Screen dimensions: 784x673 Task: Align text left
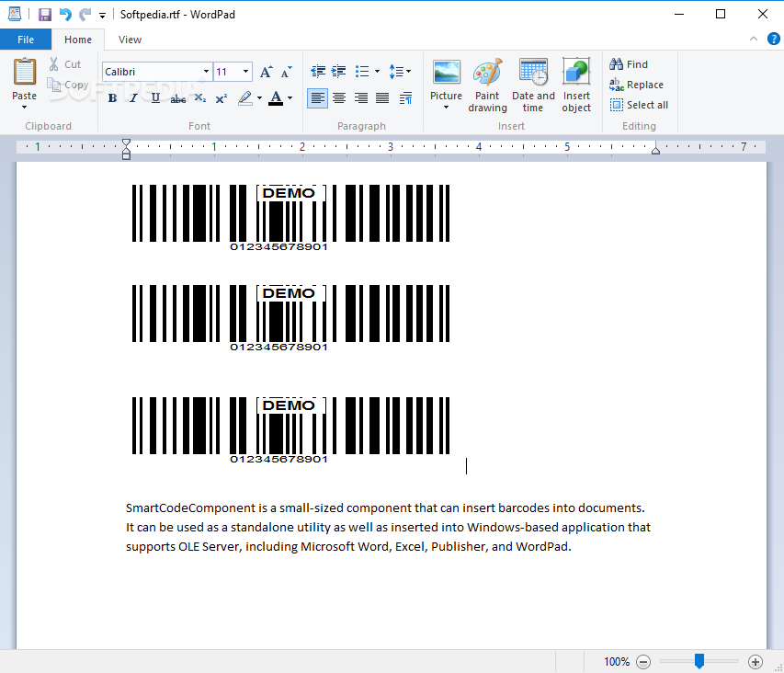point(317,98)
